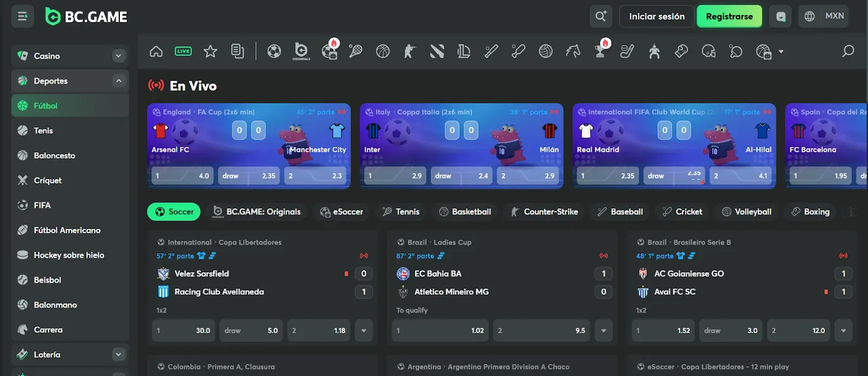This screenshot has height=376, width=868.
Task: Bet Racing Club Avellaneda at 1.18
Action: tap(318, 330)
